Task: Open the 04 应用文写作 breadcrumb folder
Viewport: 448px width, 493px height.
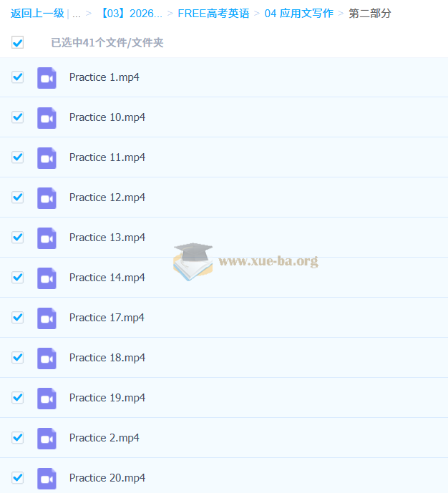Action: [298, 14]
